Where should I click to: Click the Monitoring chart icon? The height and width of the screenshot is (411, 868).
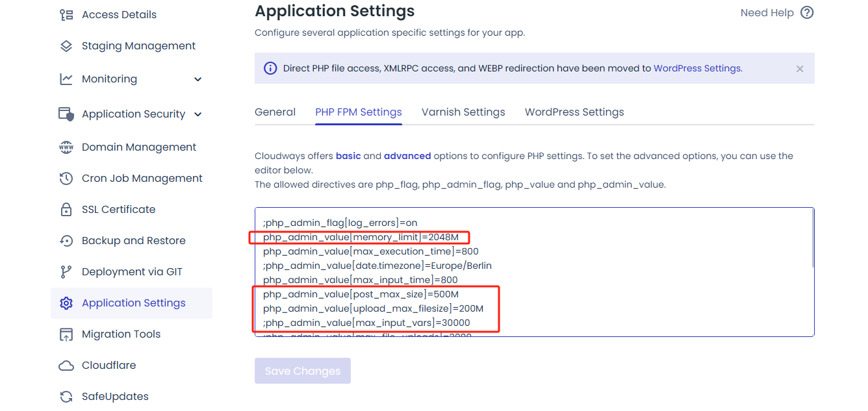pos(66,79)
